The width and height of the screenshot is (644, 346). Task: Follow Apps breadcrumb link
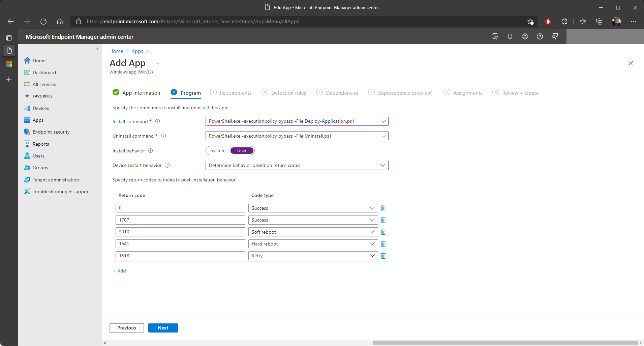[137, 51]
